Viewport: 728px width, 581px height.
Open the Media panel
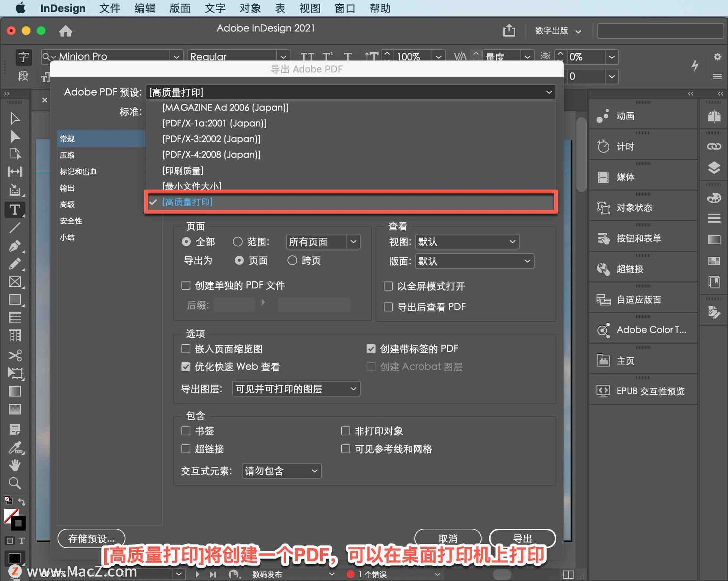(643, 177)
